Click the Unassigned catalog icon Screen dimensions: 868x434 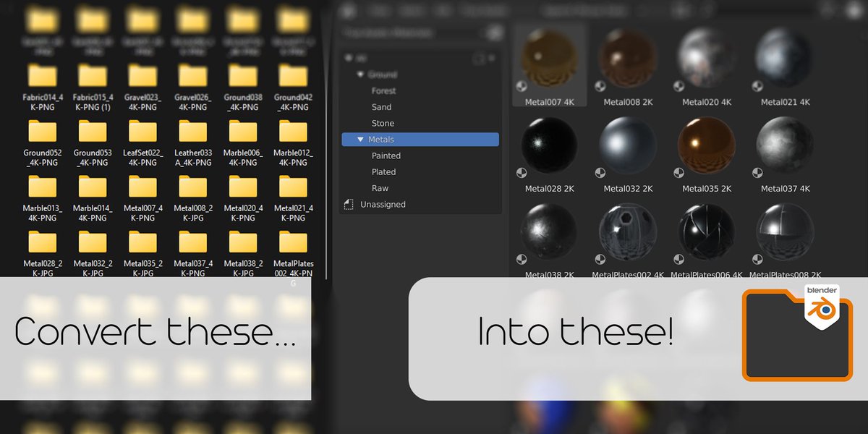tap(349, 204)
